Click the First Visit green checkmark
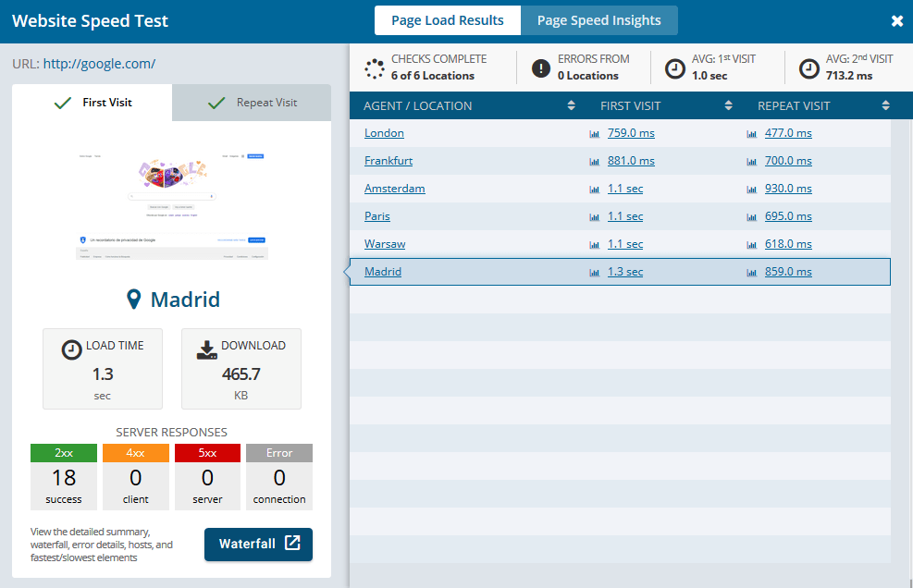The height and width of the screenshot is (588, 913). pyautogui.click(x=62, y=103)
